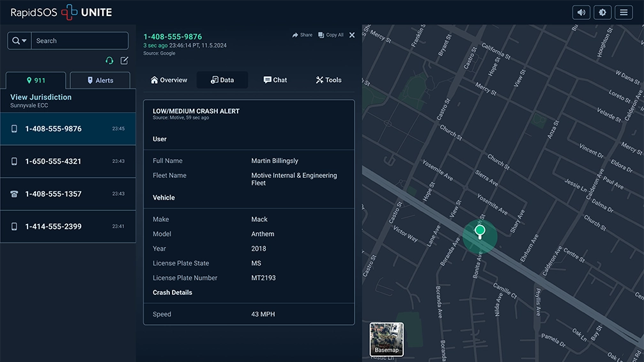
Task: Click the landline phone icon for 1-408-555-1357
Action: pyautogui.click(x=14, y=194)
